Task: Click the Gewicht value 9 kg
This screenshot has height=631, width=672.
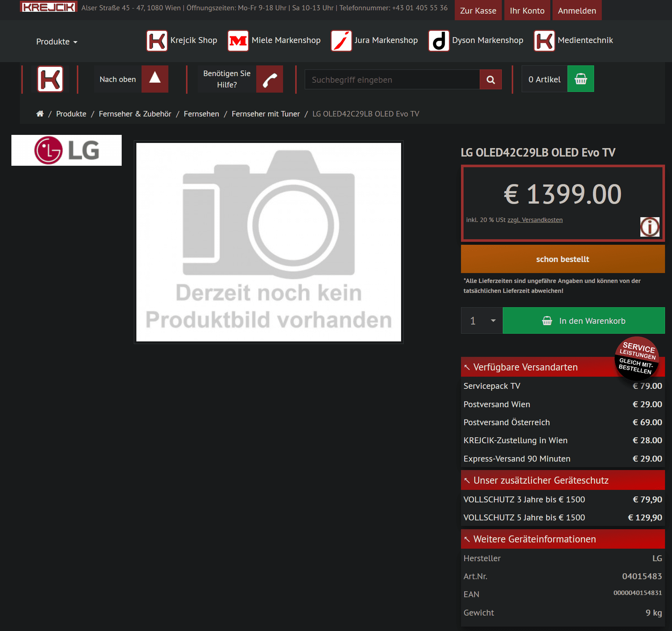Action: click(x=654, y=613)
